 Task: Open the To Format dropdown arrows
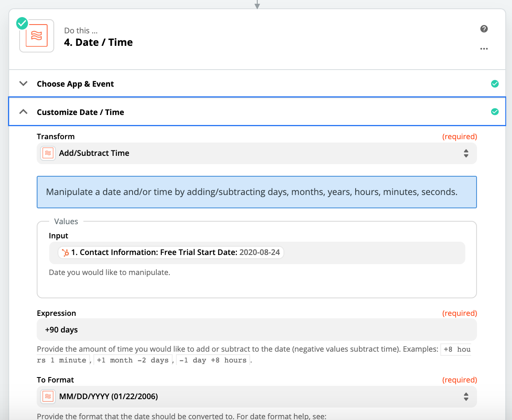point(466,396)
